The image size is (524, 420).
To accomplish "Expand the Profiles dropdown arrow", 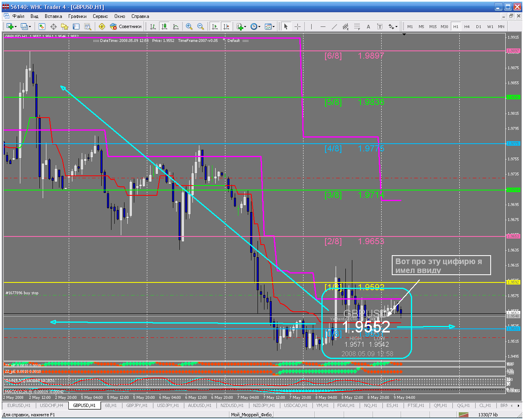I will [x=30, y=26].
